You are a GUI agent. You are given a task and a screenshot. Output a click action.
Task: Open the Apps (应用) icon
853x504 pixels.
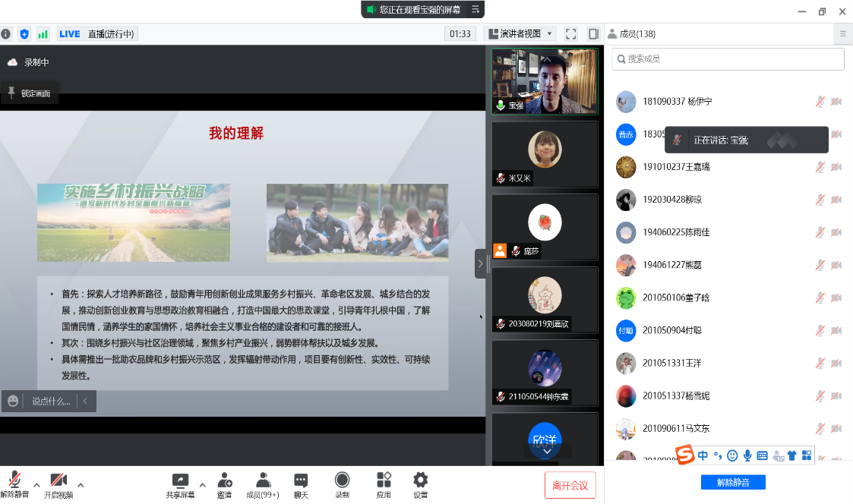(384, 484)
